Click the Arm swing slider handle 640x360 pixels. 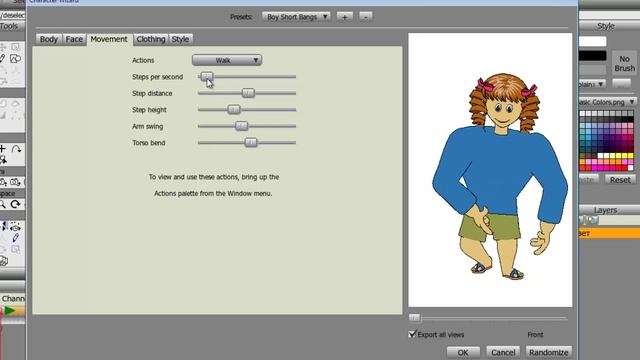click(241, 126)
